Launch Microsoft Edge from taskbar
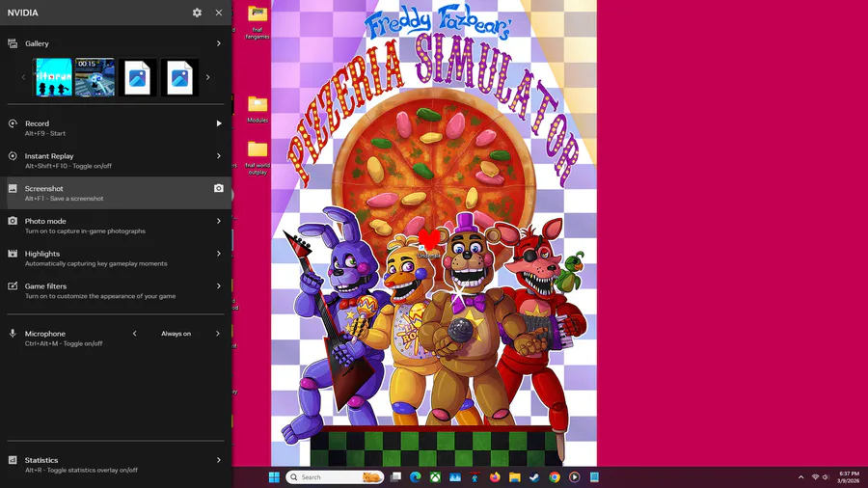The image size is (868, 488). [x=415, y=477]
